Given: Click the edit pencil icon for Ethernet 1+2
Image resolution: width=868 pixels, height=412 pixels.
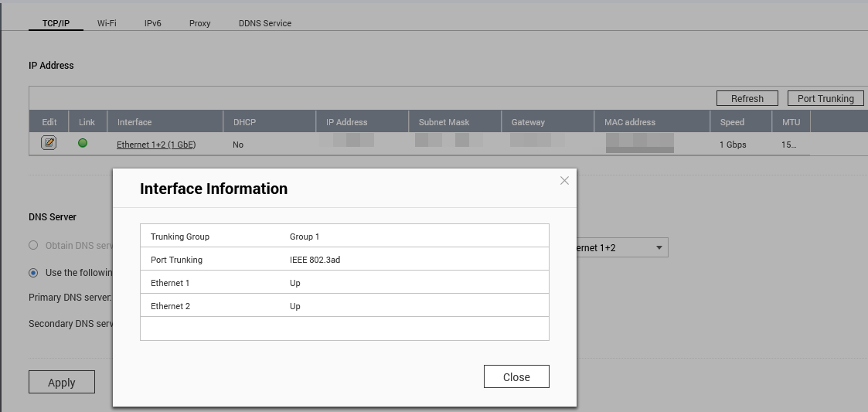Looking at the screenshot, I should [x=49, y=143].
